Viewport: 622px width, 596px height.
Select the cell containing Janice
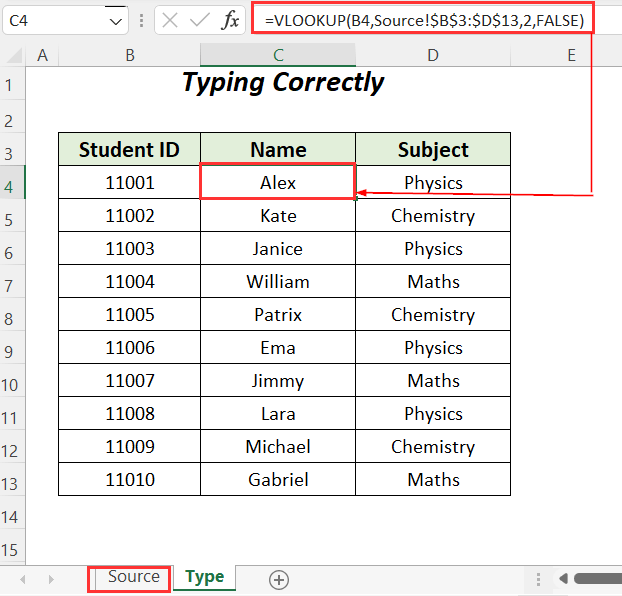(x=278, y=248)
